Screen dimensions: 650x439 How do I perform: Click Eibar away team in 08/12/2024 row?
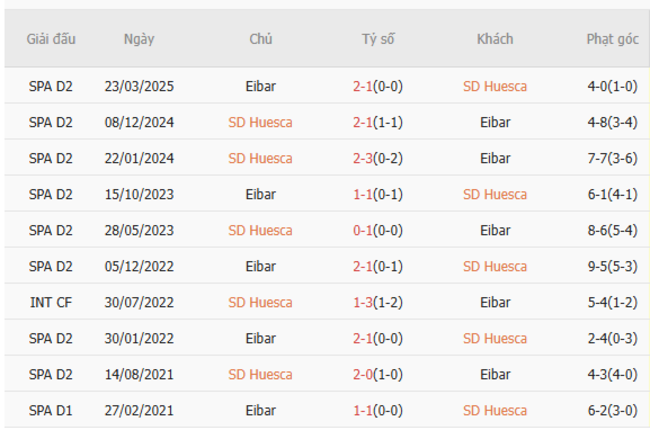coord(495,122)
